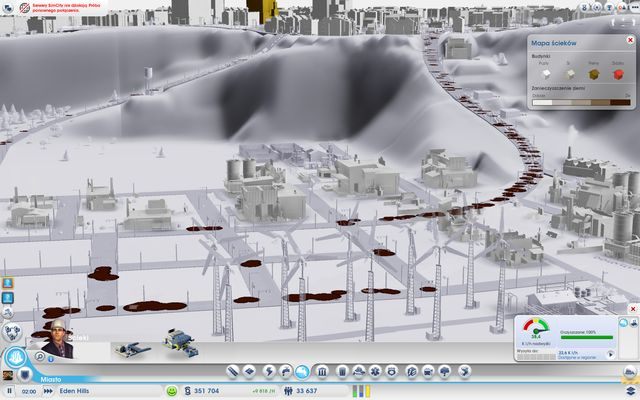Viewport: 640px width, 400px height.
Task: Open the fire service menu
Action: tap(359, 371)
